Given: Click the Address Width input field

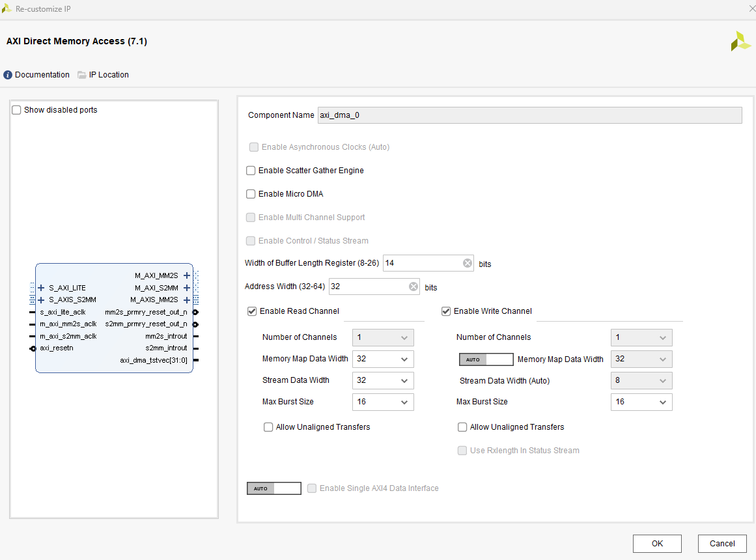Looking at the screenshot, I should click(x=374, y=287).
